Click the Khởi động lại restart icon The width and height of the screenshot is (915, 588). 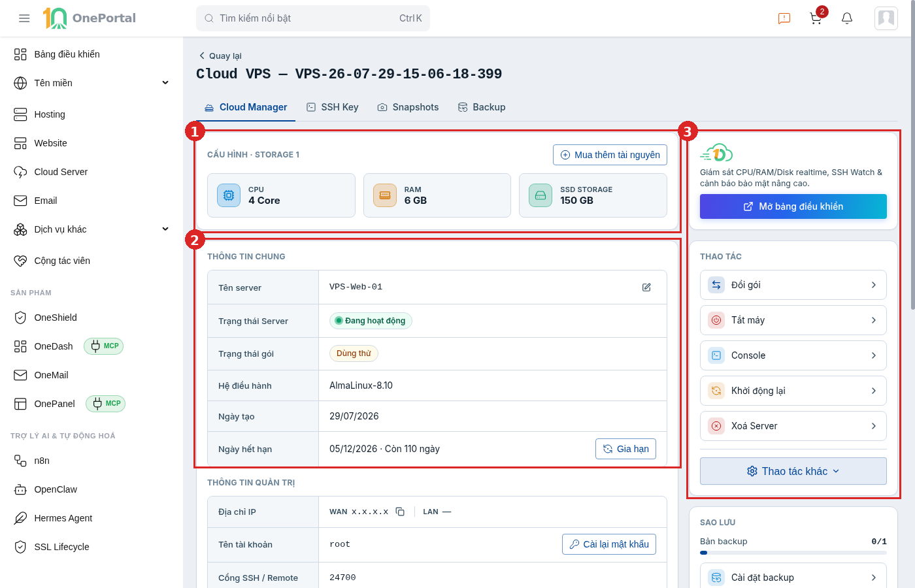(716, 391)
